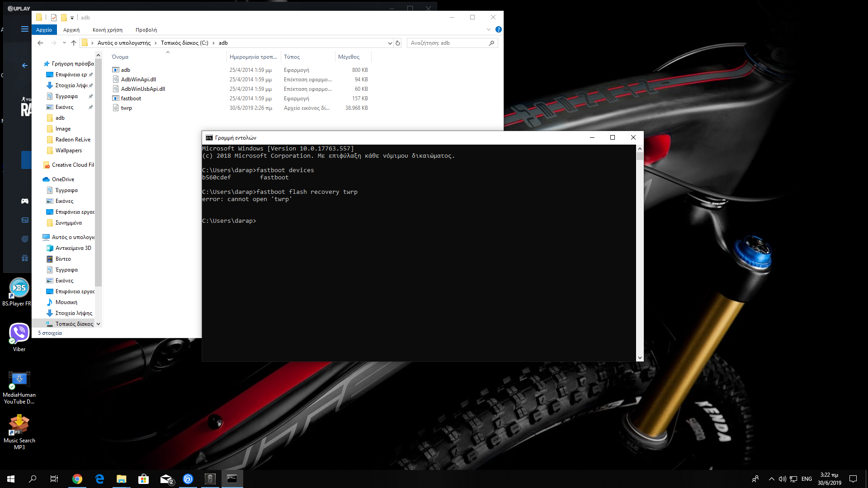
Task: Open the Explorer help question-mark icon
Action: (498, 29)
